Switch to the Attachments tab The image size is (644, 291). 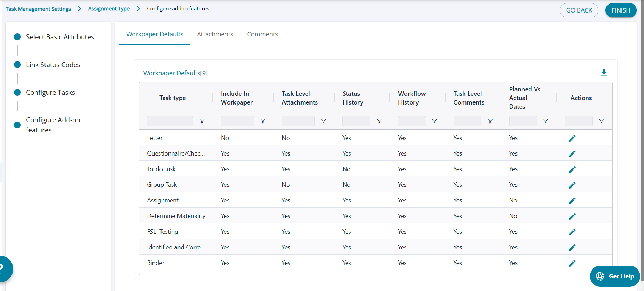point(215,34)
